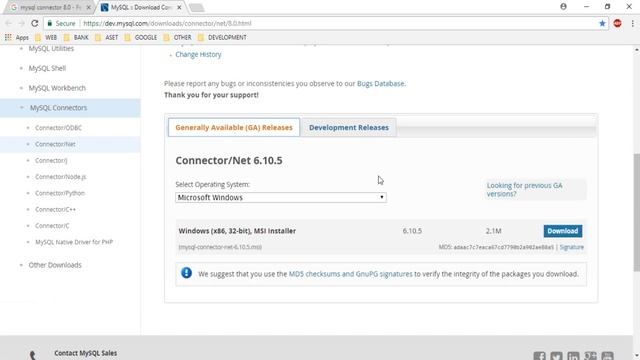This screenshot has height=360, width=640.
Task: Open MySQL Shell in sidebar
Action: [47, 68]
